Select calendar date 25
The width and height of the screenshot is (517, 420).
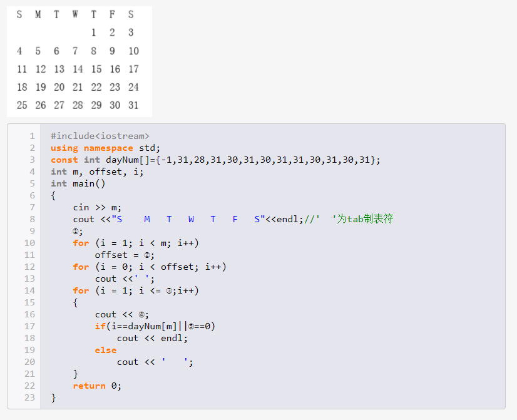[22, 105]
